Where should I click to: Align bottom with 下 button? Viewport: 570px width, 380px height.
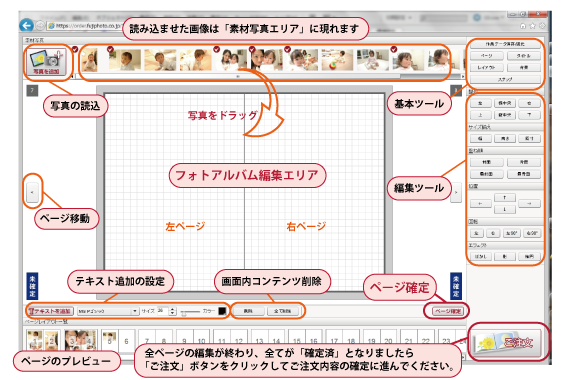click(529, 115)
